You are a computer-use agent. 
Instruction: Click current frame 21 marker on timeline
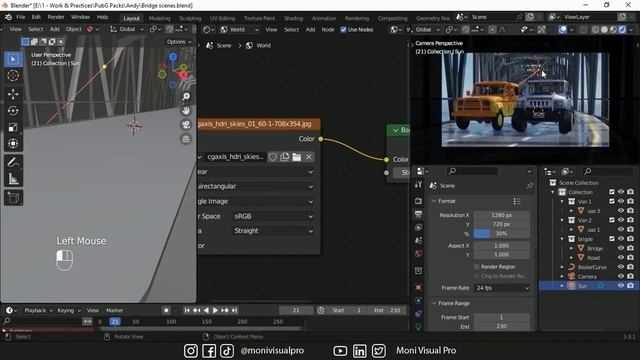click(115, 322)
